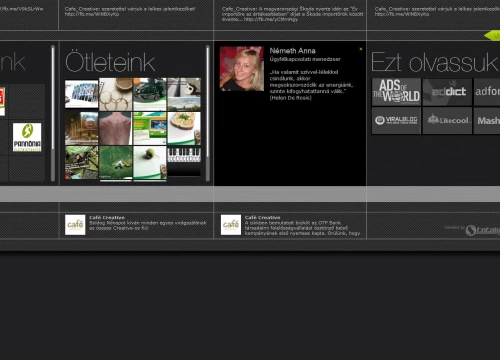Open the Café Creative post about OTP Bank
This screenshot has width=500, height=360.
click(302, 225)
